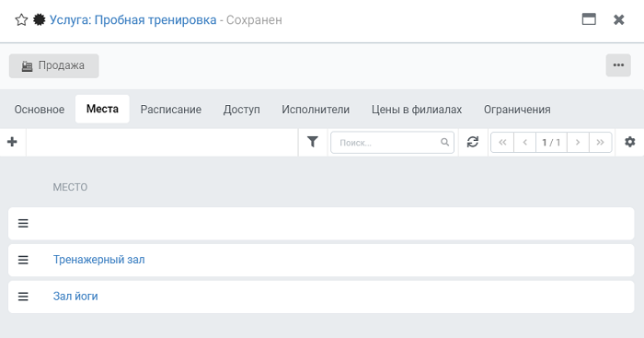Switch to the Основное tab

[40, 110]
